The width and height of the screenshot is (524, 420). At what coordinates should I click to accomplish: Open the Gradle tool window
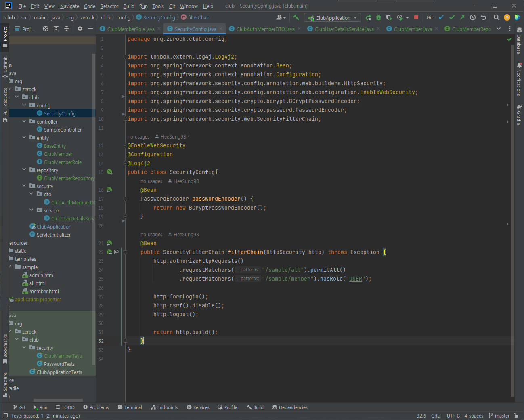coord(519,115)
